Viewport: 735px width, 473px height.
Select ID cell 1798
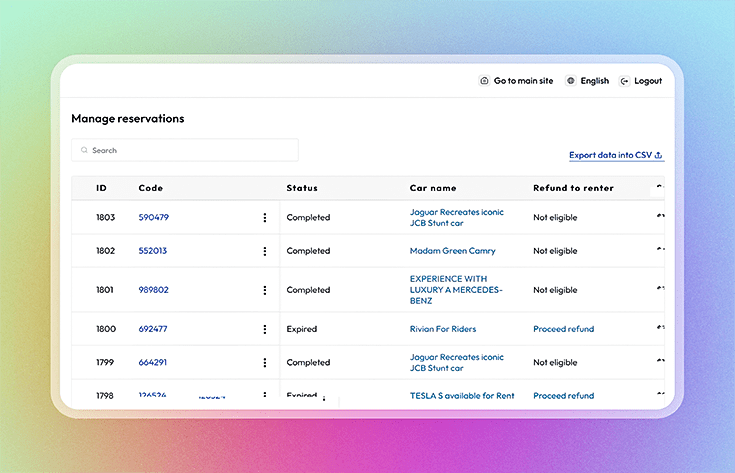tap(105, 396)
